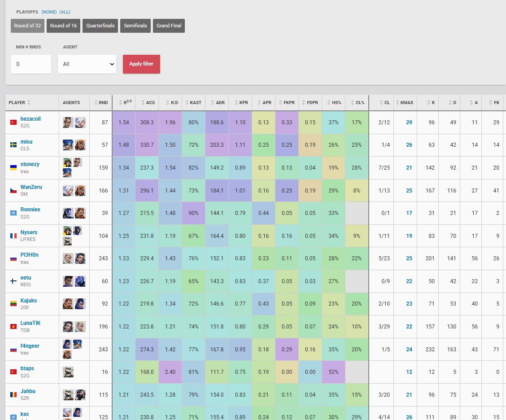Click LunaTiK's second agent icon

point(80,326)
